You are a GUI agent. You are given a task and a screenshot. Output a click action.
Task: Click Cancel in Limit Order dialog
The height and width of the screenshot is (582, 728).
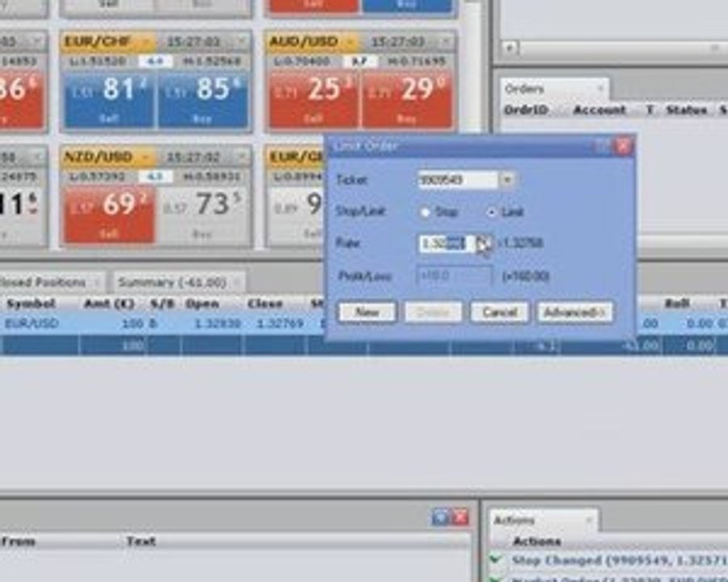[x=500, y=312]
